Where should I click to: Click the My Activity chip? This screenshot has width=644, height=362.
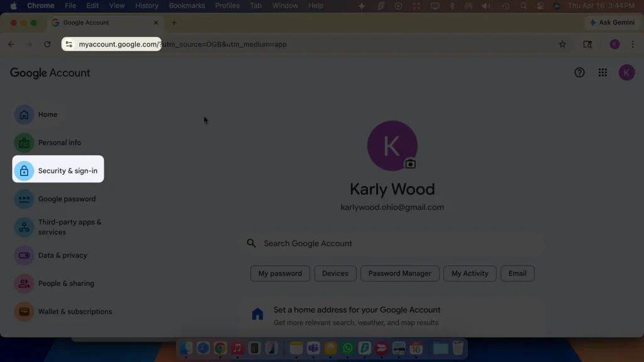pyautogui.click(x=470, y=273)
